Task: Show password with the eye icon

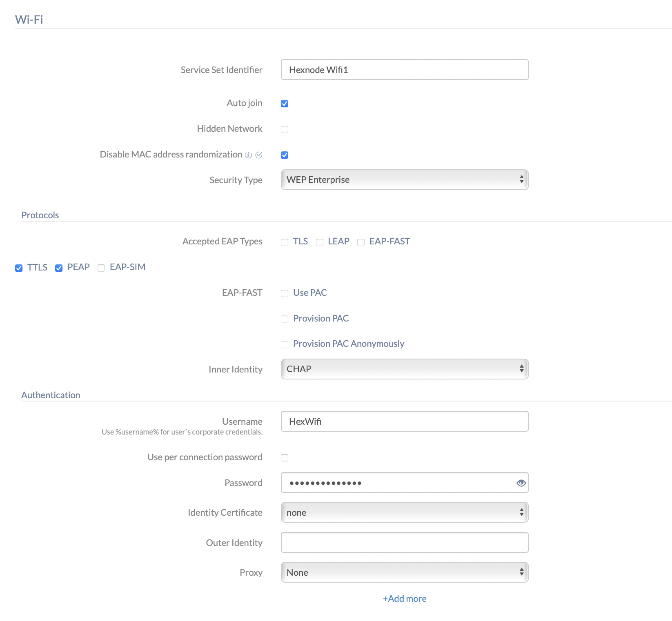Action: tap(521, 483)
